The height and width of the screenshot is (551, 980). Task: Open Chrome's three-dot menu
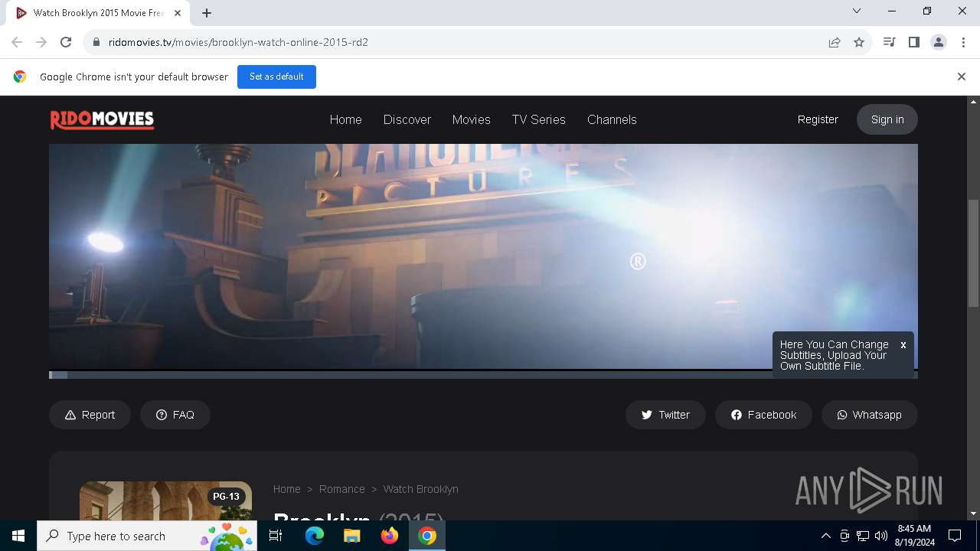click(x=963, y=42)
